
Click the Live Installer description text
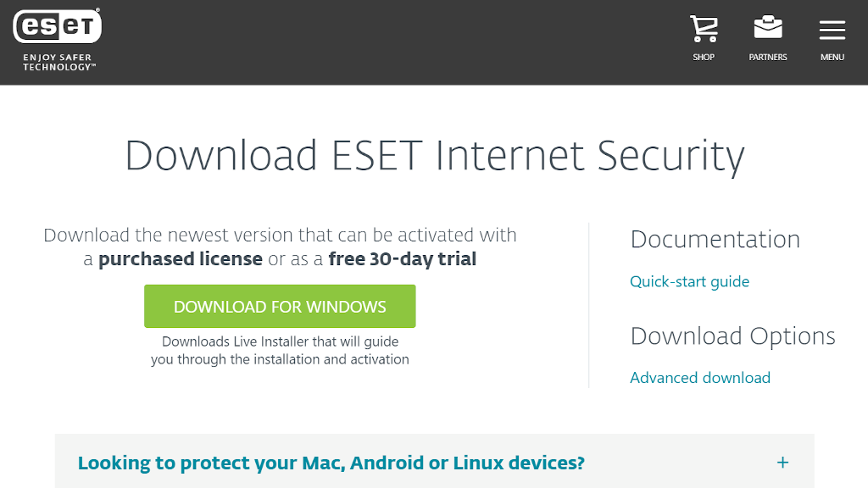280,350
